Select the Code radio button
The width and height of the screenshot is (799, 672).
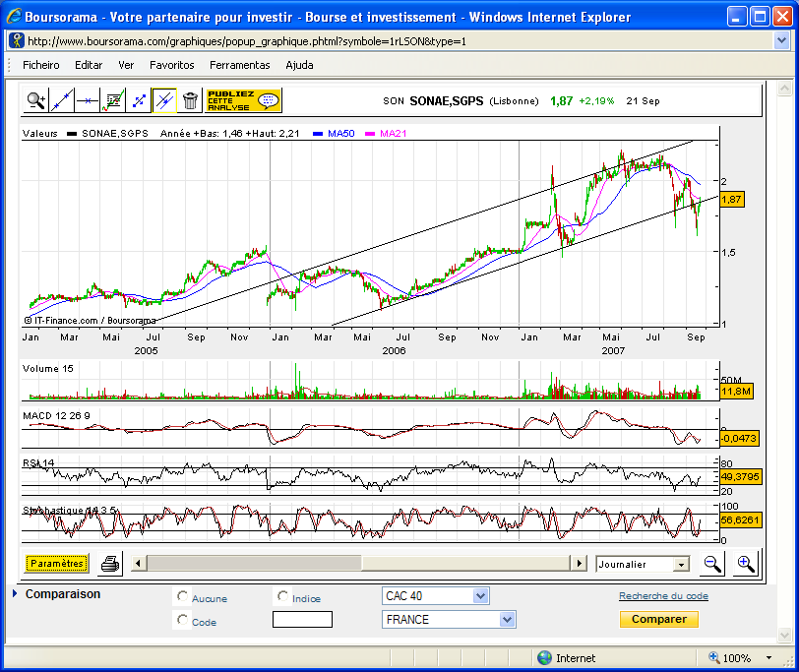click(x=182, y=620)
